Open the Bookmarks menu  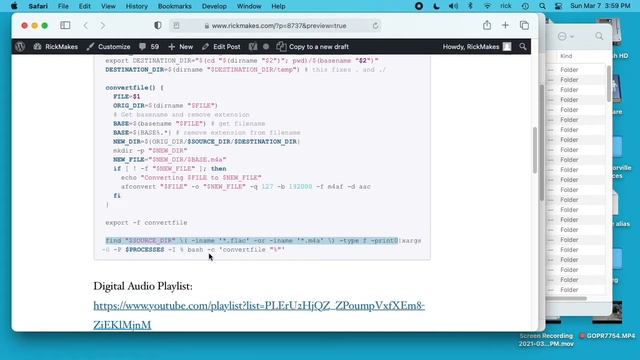175,6
